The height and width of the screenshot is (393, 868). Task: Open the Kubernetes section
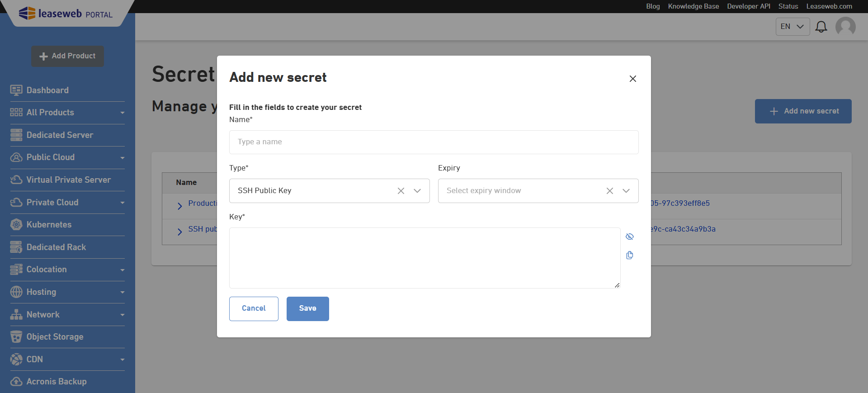pyautogui.click(x=49, y=224)
